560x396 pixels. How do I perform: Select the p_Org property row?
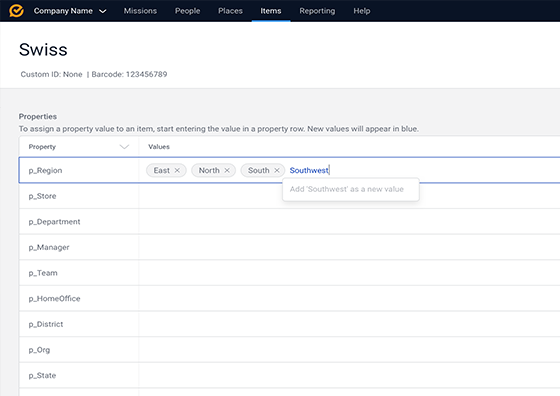289,350
